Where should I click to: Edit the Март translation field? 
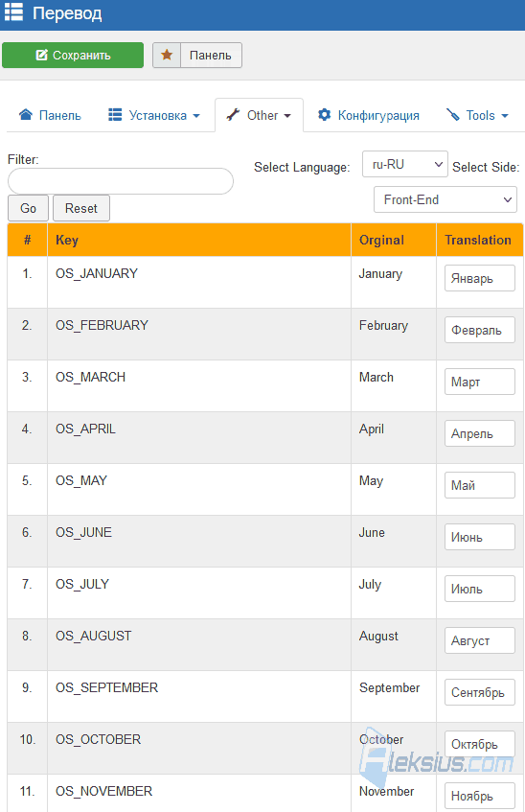480,382
